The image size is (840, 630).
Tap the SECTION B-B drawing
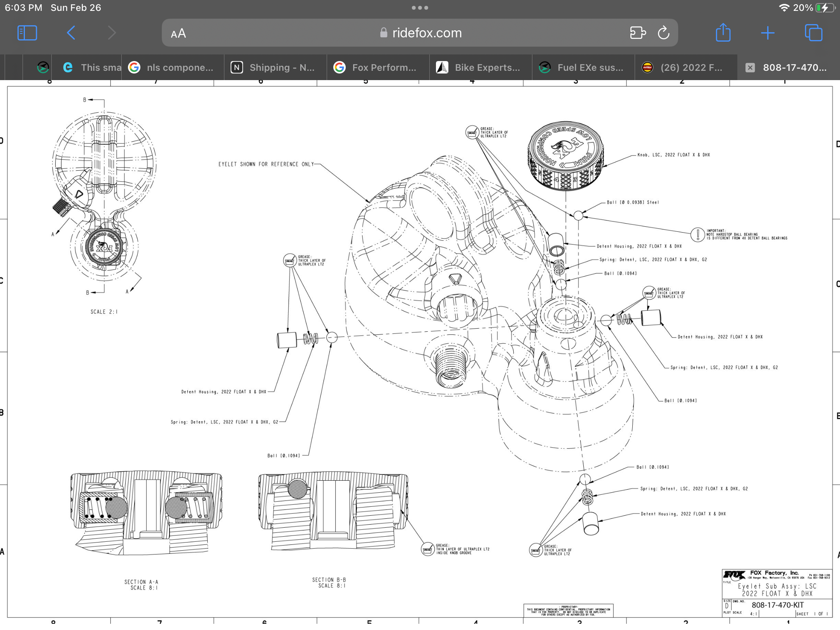333,511
